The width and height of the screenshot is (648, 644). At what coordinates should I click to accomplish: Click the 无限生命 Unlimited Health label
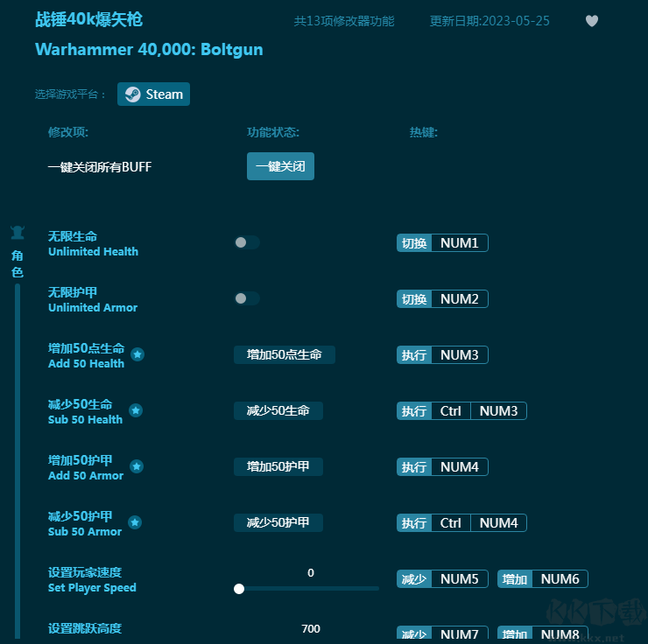93,243
